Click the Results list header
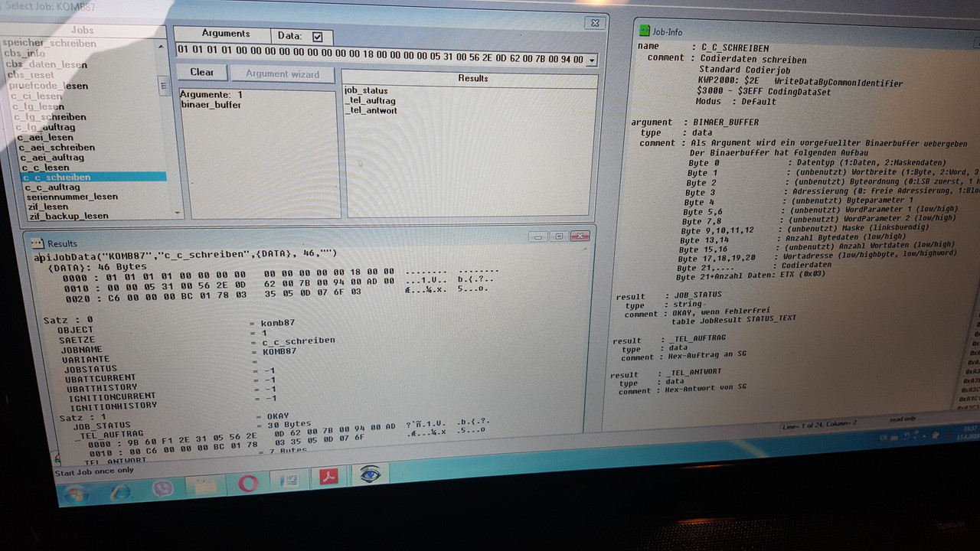 [472, 78]
